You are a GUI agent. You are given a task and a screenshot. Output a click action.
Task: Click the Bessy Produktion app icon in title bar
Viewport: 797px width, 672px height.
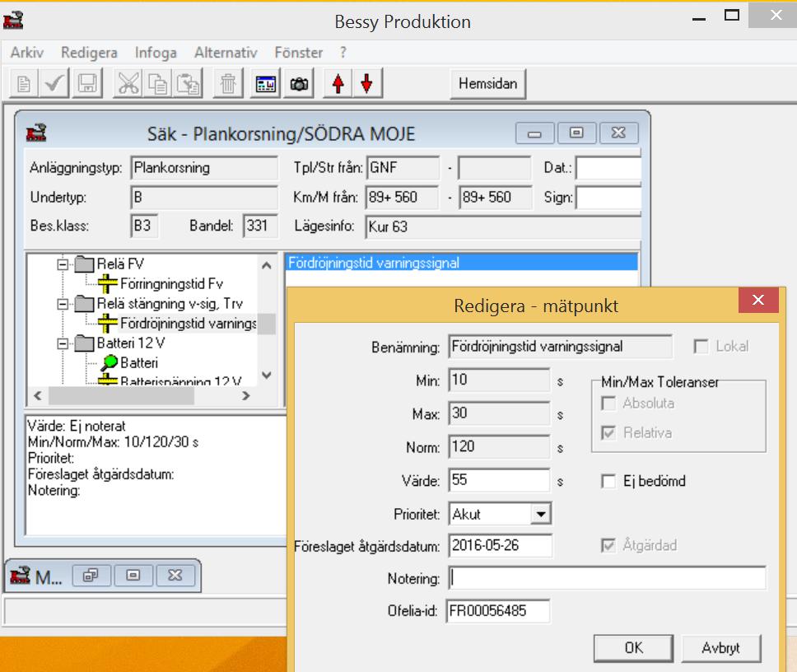click(13, 21)
